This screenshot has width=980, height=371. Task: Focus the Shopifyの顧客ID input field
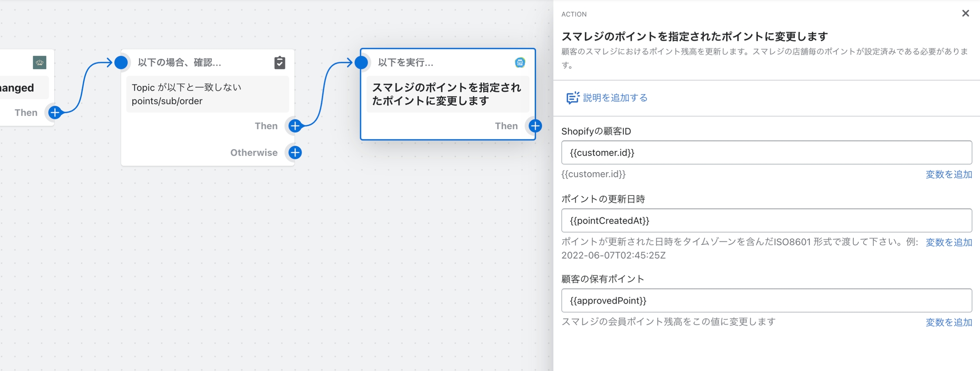[766, 153]
